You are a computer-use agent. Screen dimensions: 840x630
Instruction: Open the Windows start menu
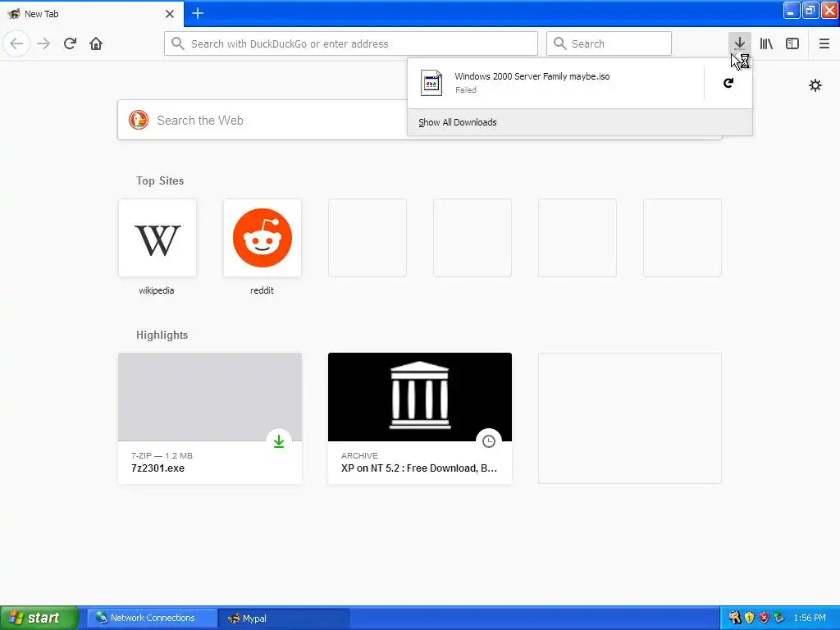click(39, 618)
